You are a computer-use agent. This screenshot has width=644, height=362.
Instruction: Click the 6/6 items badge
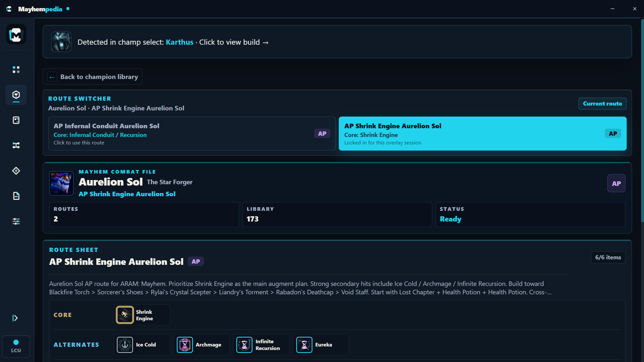click(608, 257)
